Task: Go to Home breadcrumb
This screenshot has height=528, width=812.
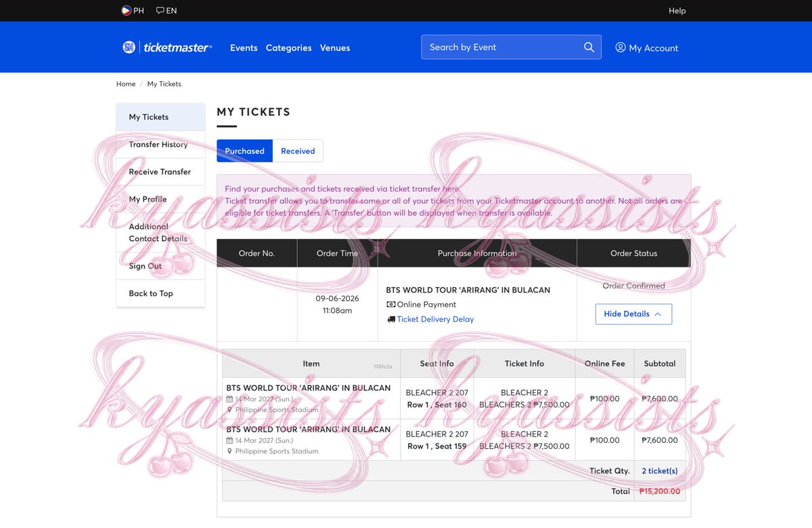Action: (x=126, y=84)
